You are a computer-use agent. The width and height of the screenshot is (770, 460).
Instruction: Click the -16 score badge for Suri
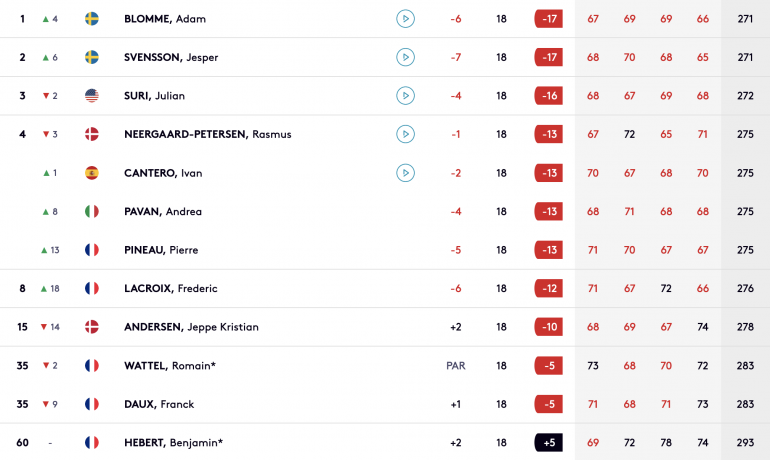coord(549,95)
